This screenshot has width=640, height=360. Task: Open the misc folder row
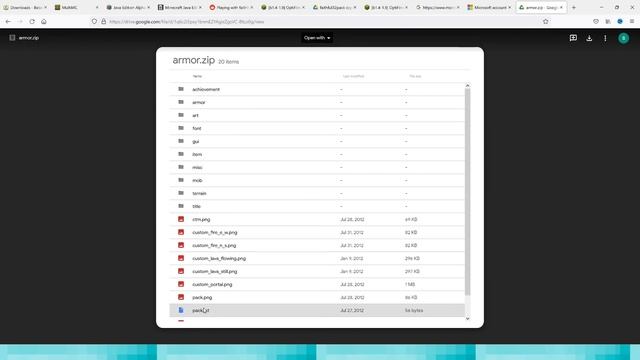click(x=317, y=167)
